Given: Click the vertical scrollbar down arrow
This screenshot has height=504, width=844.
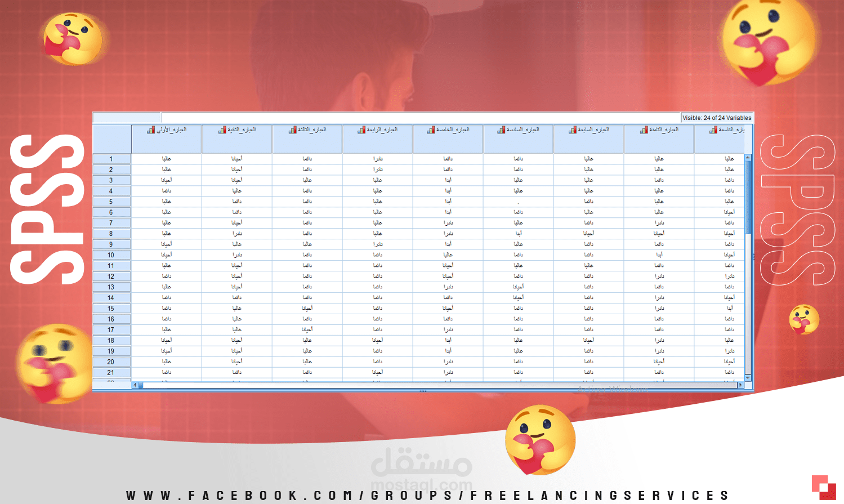Looking at the screenshot, I should pyautogui.click(x=748, y=377).
